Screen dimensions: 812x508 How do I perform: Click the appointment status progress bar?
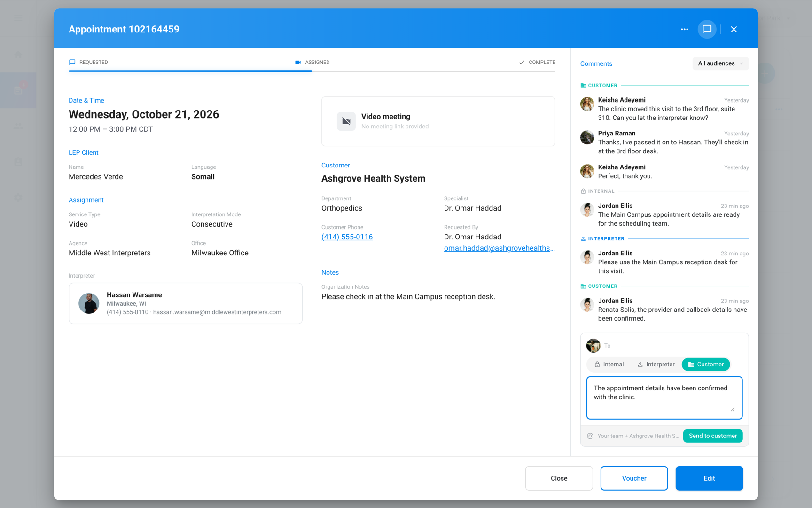(x=312, y=71)
